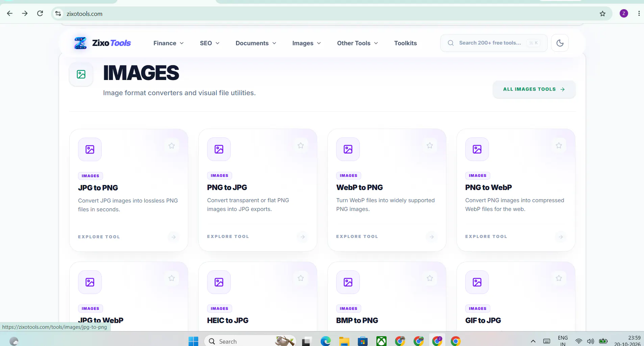Explore the PNG to JPG tool

[x=228, y=237]
